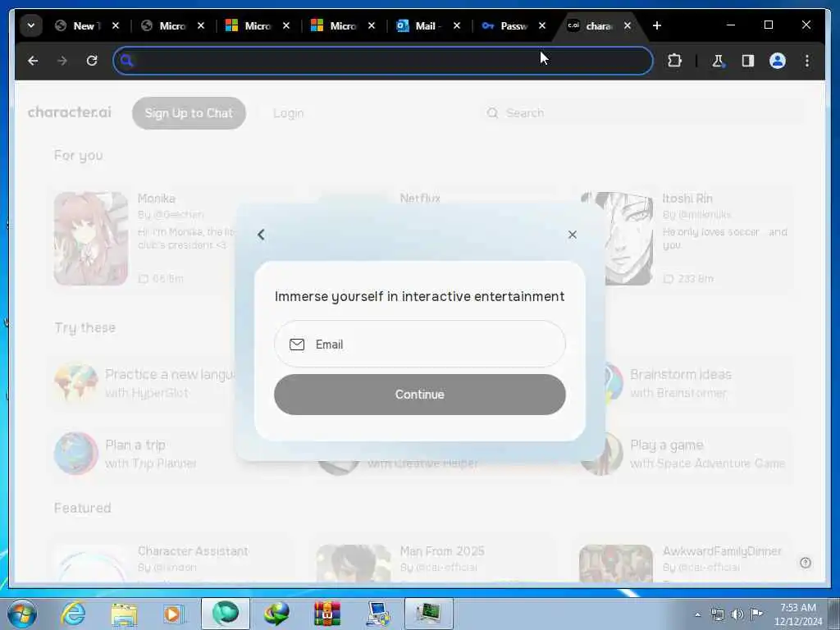Close the Mail tab
The width and height of the screenshot is (840, 630).
456,25
